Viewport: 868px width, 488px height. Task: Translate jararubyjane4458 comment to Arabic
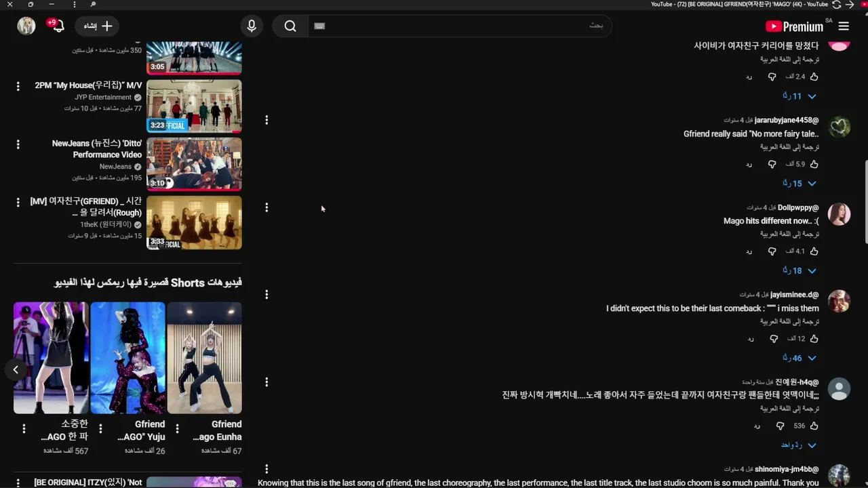tap(789, 146)
